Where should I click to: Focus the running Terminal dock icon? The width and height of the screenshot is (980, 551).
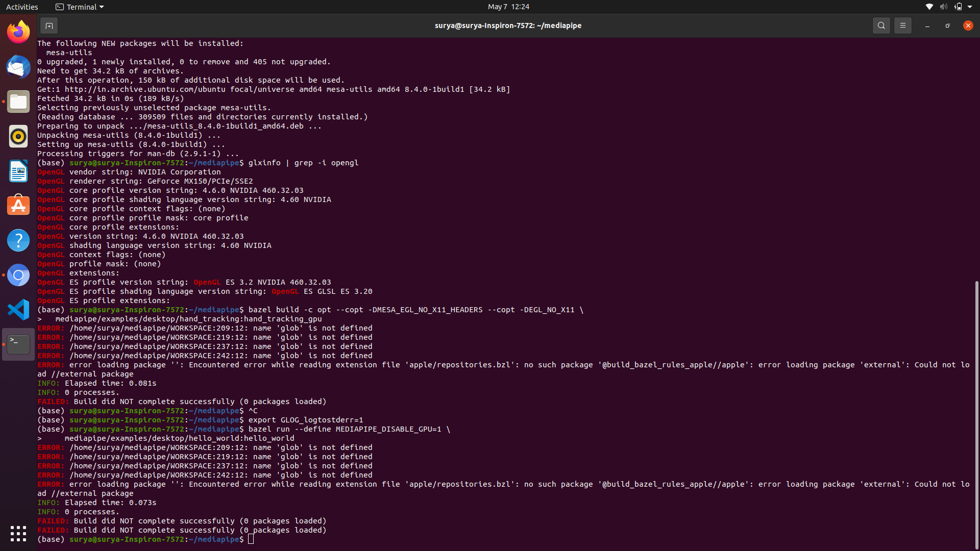point(18,343)
